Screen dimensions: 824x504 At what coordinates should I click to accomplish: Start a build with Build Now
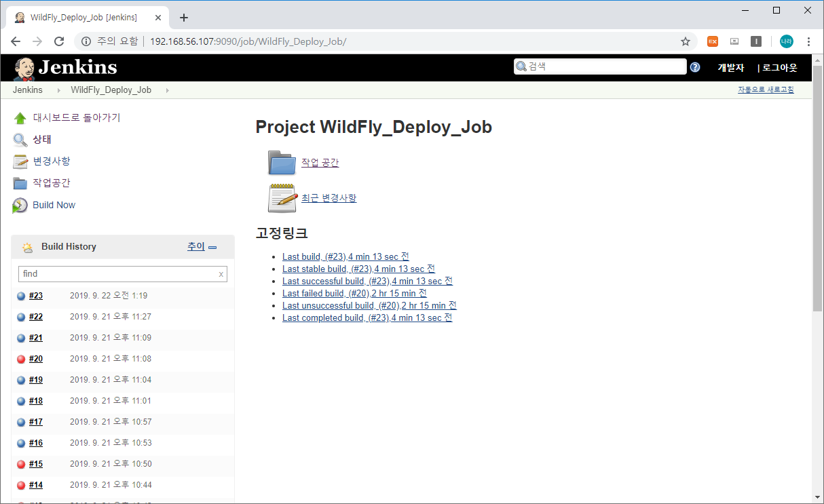[x=54, y=205]
